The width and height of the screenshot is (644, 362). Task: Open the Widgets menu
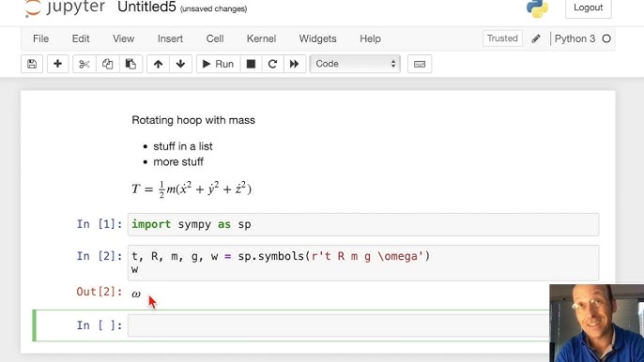pyautogui.click(x=317, y=38)
